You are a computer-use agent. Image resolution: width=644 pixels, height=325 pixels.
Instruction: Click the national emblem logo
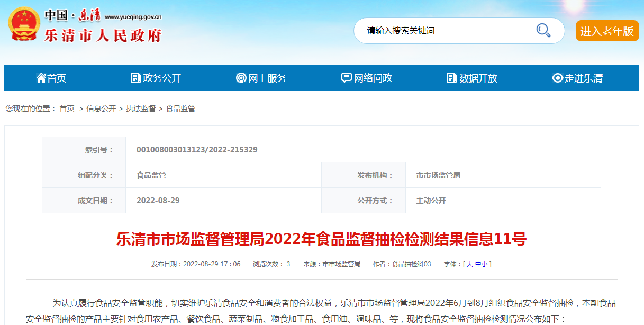point(23,24)
